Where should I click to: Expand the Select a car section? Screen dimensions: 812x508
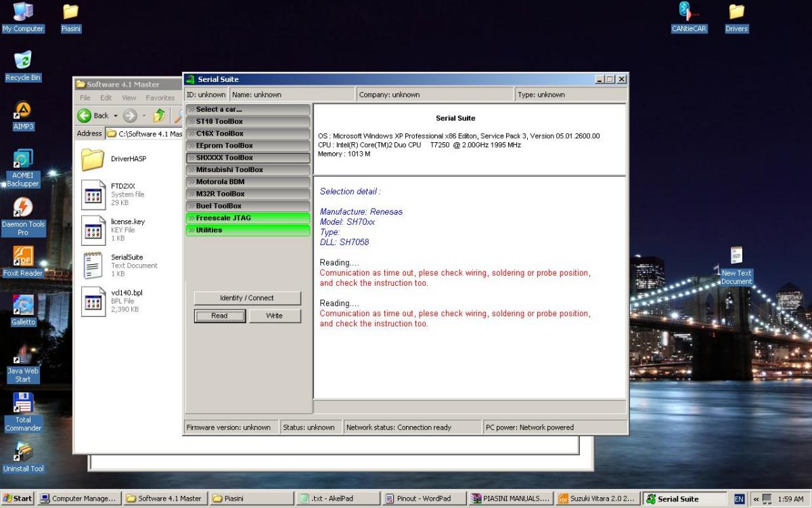(248, 109)
